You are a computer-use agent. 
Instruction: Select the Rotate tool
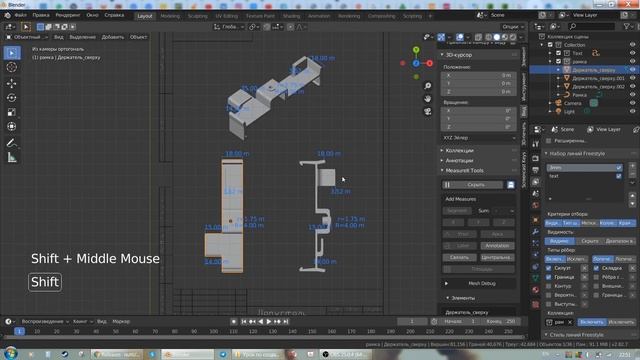pyautogui.click(x=12, y=98)
